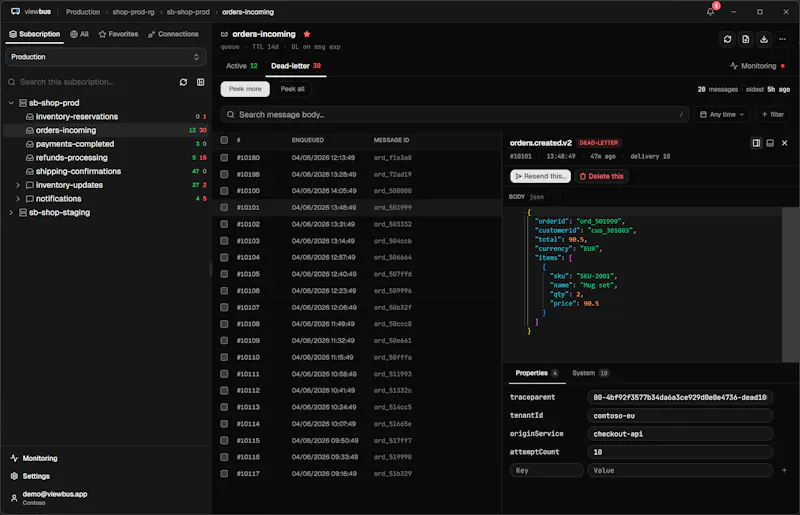Unfavorite the orders-incoming star

click(x=307, y=34)
